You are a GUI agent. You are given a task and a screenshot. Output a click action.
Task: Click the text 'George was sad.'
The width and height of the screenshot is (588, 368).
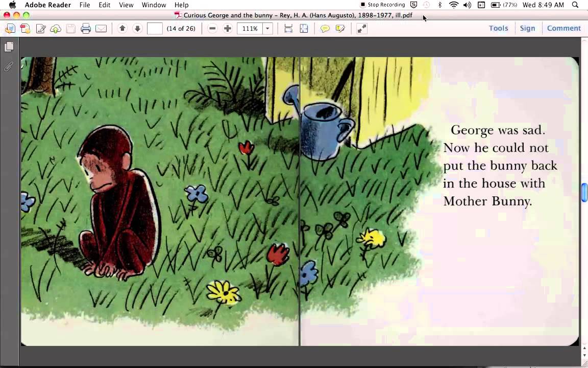pos(498,130)
